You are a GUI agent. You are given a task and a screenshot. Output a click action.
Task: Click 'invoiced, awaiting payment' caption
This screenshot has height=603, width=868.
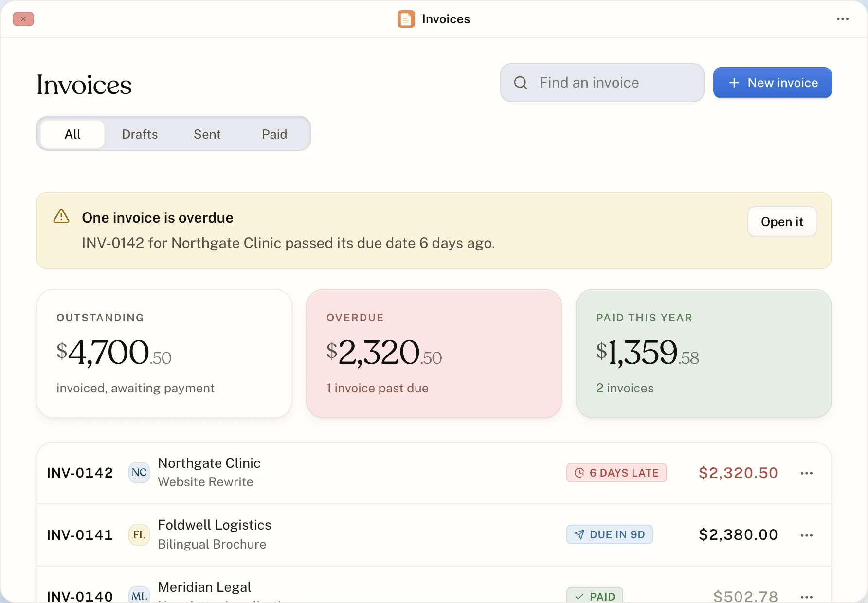(x=135, y=388)
